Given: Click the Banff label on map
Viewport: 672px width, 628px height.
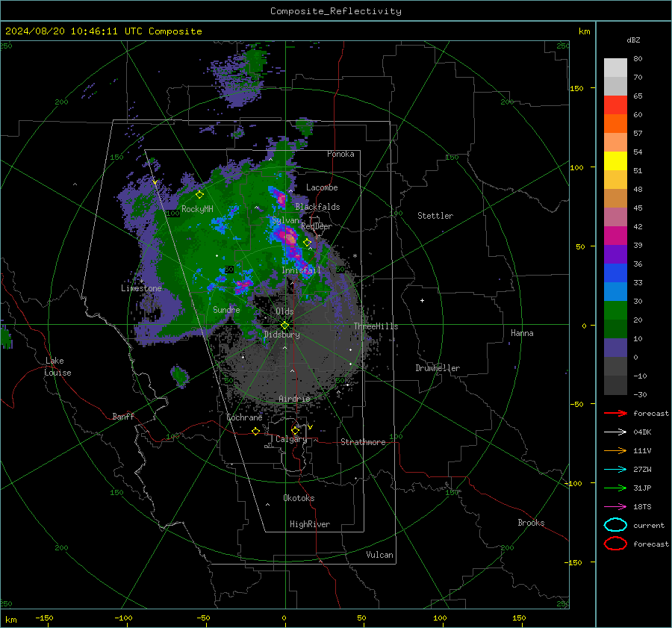Looking at the screenshot, I should pyautogui.click(x=123, y=416).
